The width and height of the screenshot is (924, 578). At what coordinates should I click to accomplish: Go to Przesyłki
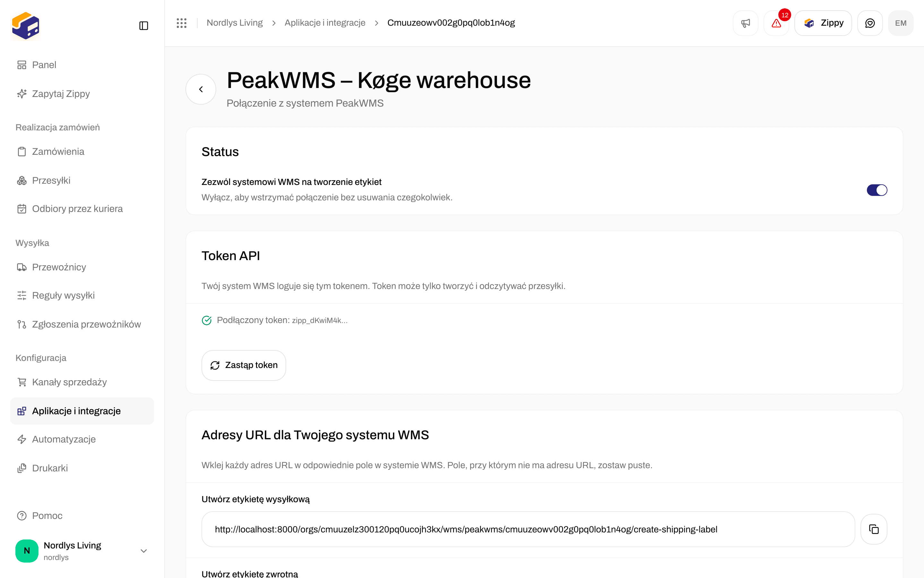[82, 180]
